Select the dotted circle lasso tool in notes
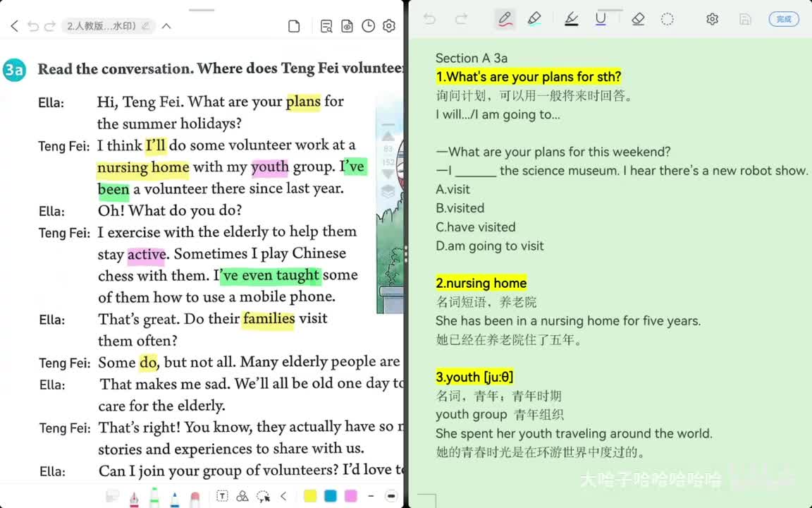This screenshot has width=812, height=508. [668, 19]
